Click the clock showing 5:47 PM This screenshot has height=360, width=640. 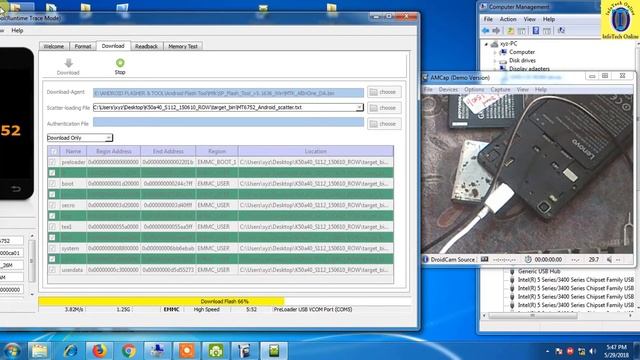click(x=616, y=347)
